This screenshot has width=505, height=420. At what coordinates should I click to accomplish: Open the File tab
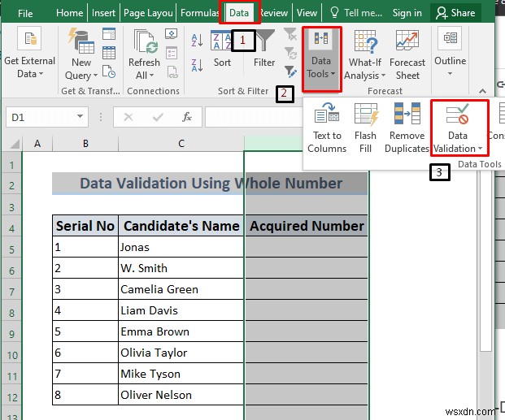(x=25, y=14)
